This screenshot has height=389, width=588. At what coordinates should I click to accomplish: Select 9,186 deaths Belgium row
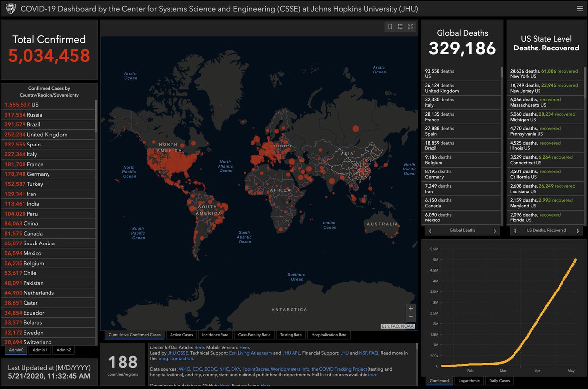click(461, 160)
